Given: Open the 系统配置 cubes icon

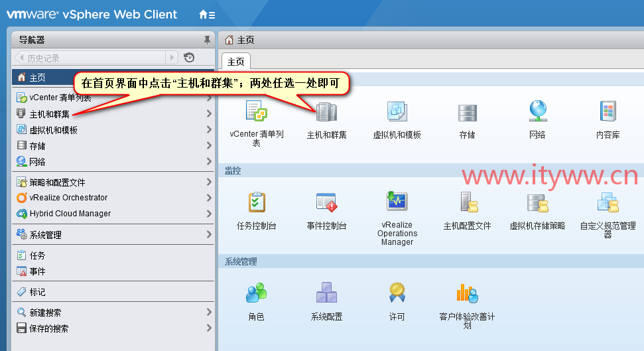Looking at the screenshot, I should point(326,293).
